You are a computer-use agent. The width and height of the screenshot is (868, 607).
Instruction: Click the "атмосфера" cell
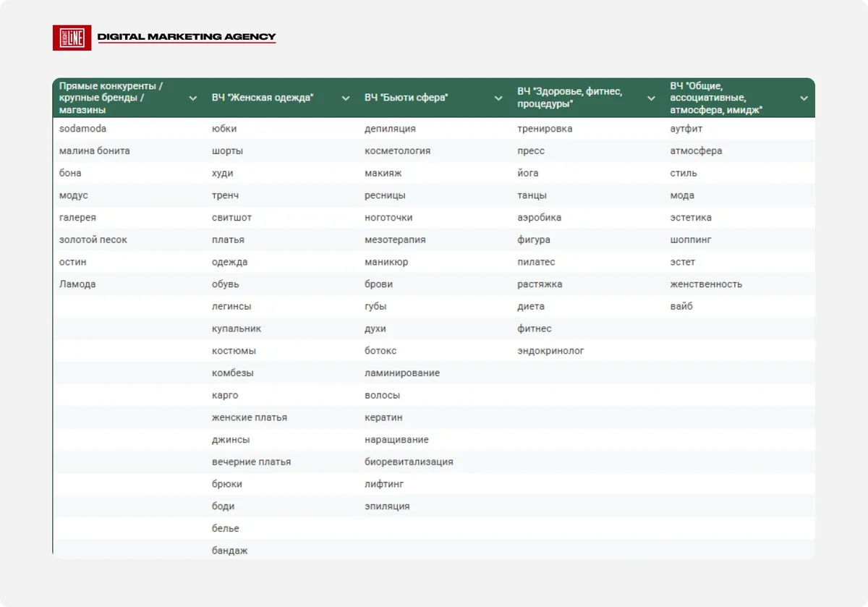[739, 151]
